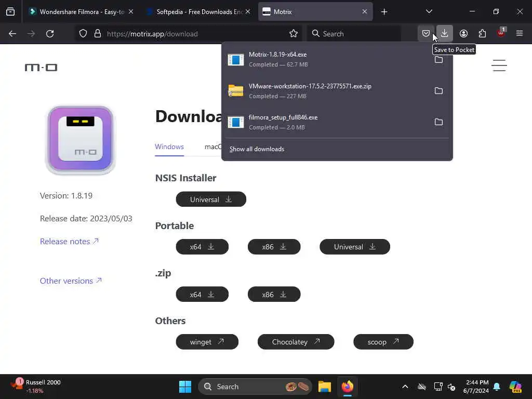
Task: Open the Windows Start menu
Action: click(185, 387)
